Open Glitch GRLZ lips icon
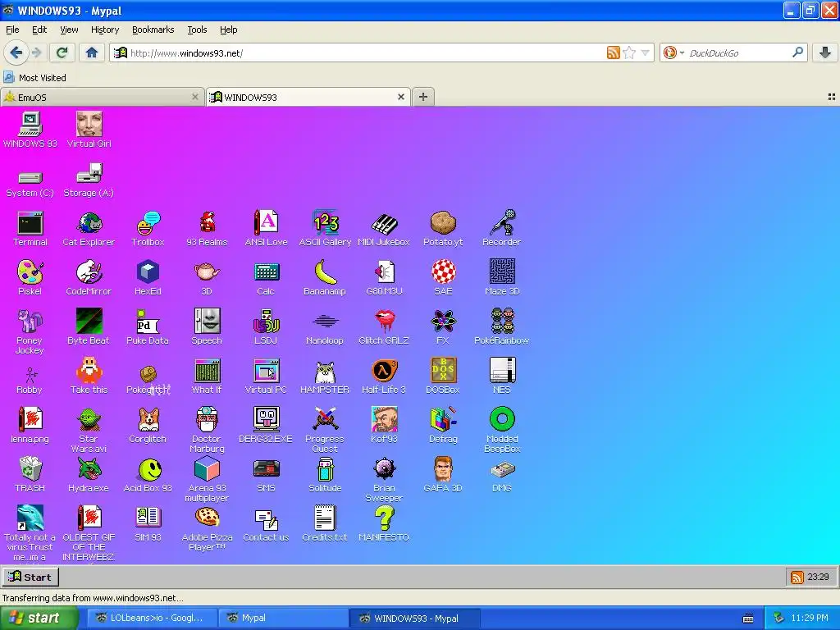The width and height of the screenshot is (840, 630). [384, 326]
